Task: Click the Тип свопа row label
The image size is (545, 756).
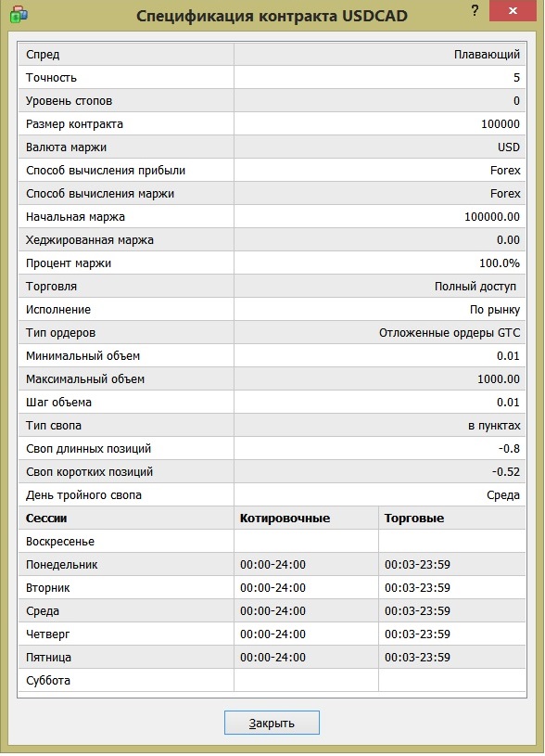Action: (54, 425)
